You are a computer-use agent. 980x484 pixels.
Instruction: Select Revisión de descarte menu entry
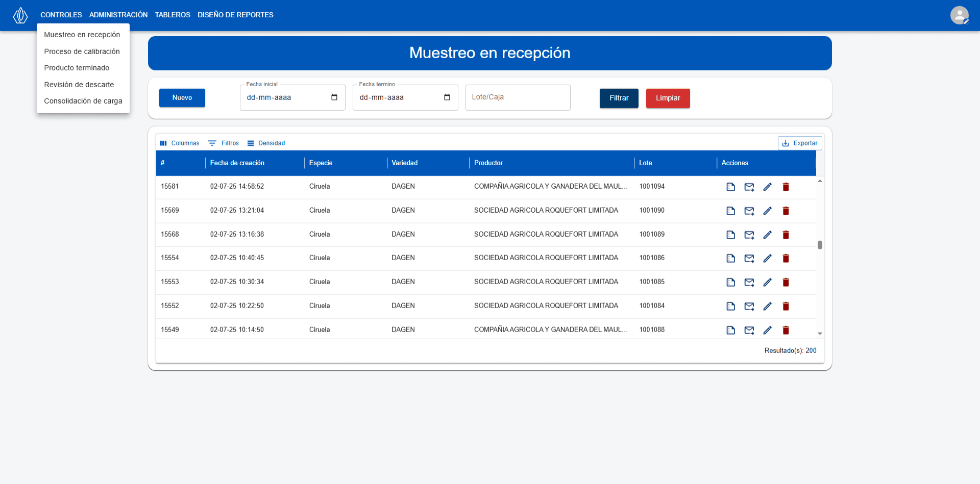(x=83, y=85)
